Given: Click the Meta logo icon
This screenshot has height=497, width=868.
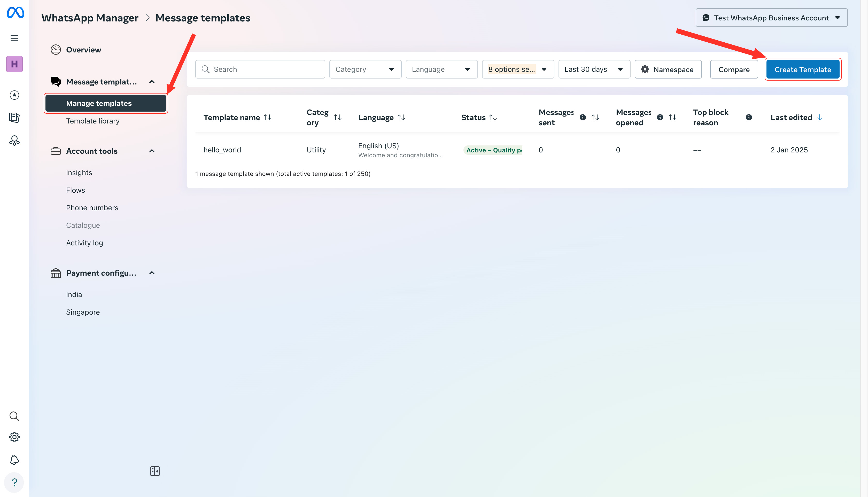Looking at the screenshot, I should click(15, 13).
